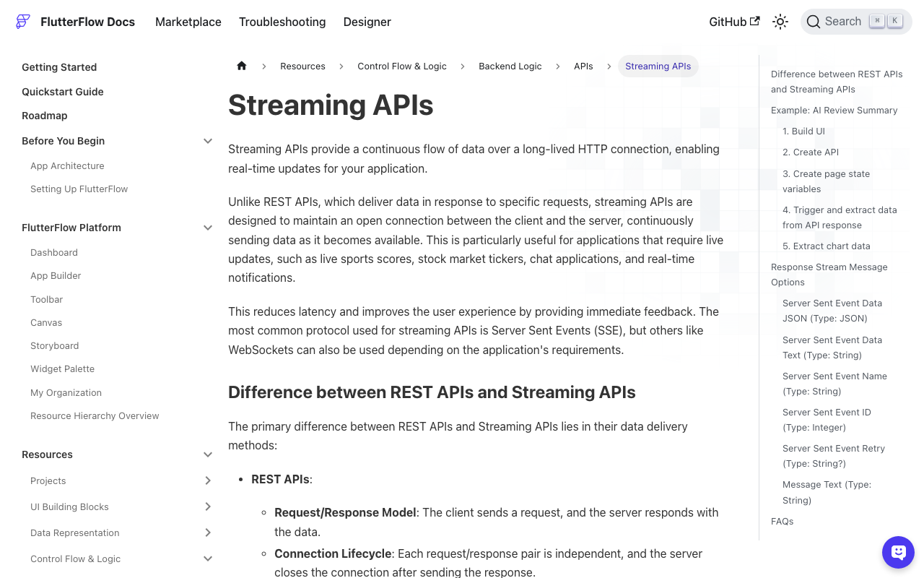Click the Streaming APIs breadcrumb pill
924x578 pixels.
click(658, 66)
